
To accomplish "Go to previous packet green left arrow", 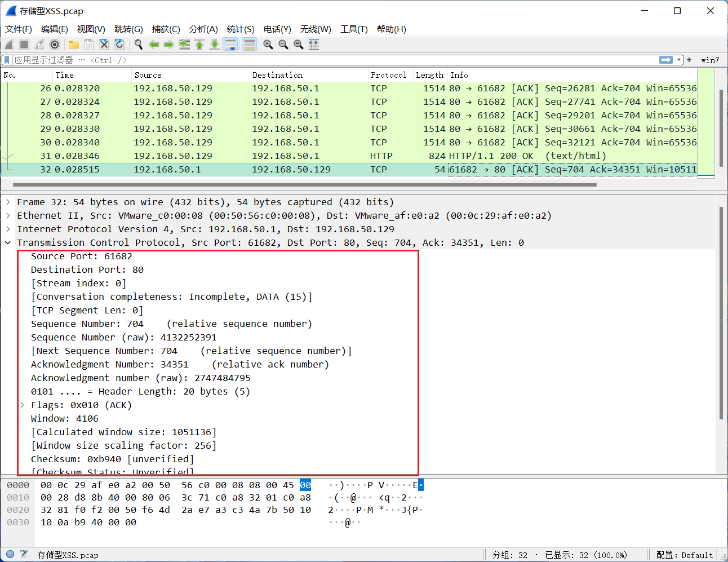I will pos(154,45).
